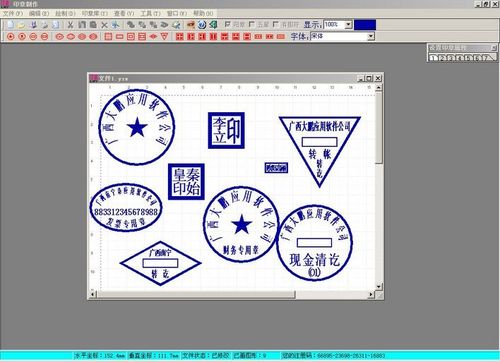500x362 pixels.
Task: Click the blue round help icon
Action: pos(202,25)
